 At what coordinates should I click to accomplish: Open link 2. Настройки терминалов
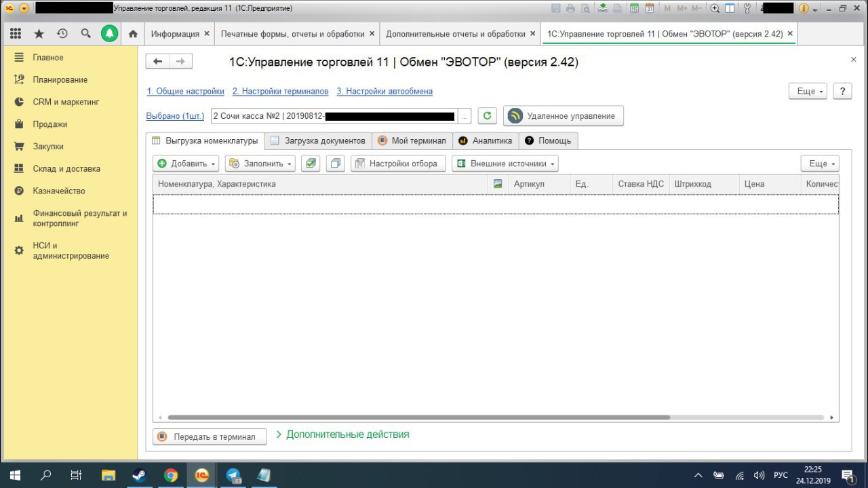[281, 91]
